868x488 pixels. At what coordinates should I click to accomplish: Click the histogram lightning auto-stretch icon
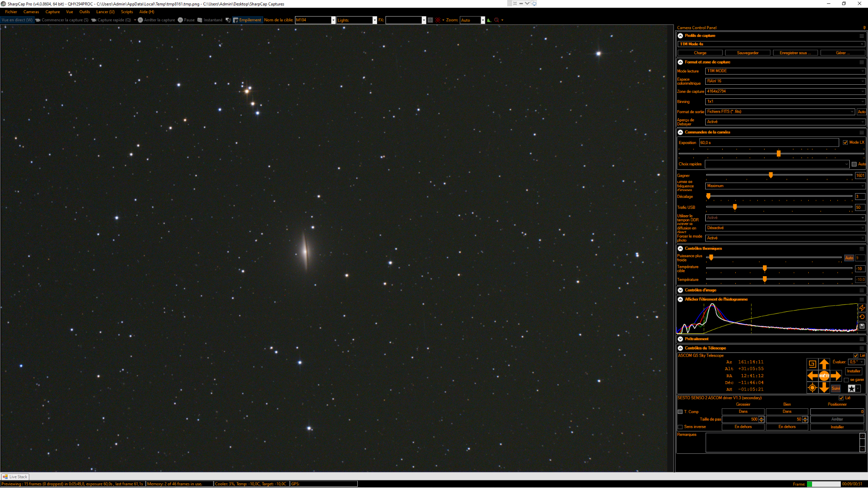pyautogui.click(x=862, y=308)
